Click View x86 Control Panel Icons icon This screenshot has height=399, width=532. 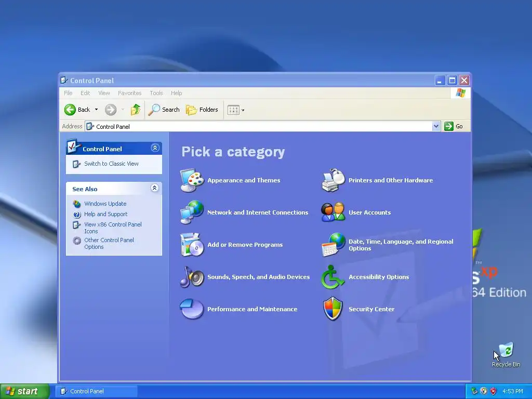click(77, 225)
